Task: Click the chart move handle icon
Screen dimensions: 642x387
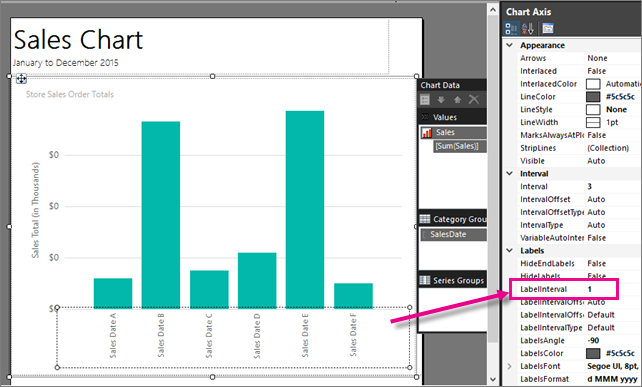Action: coord(21,79)
